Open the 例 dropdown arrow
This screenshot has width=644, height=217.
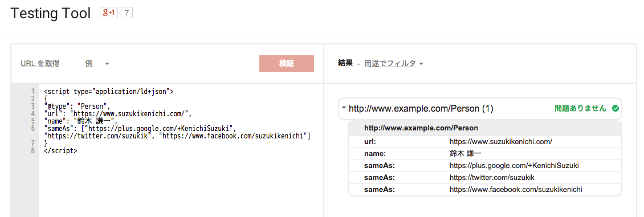click(107, 64)
